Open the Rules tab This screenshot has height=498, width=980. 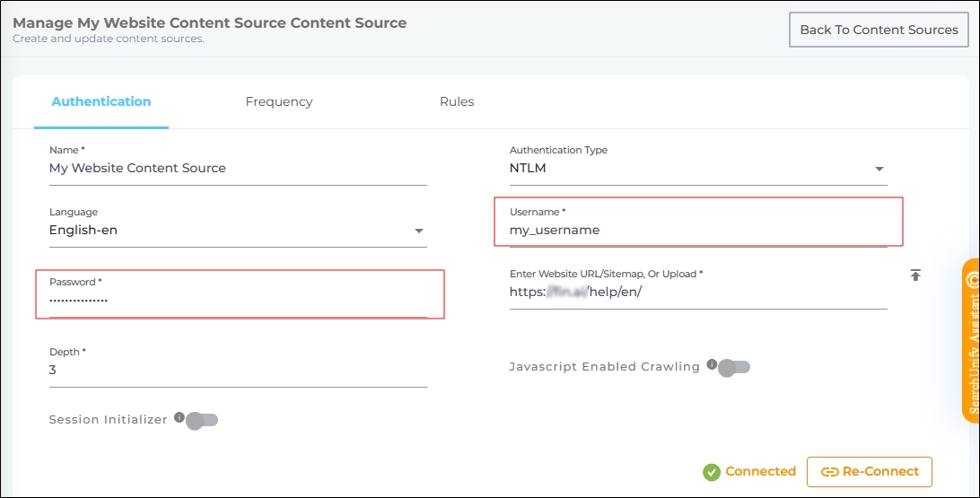457,101
